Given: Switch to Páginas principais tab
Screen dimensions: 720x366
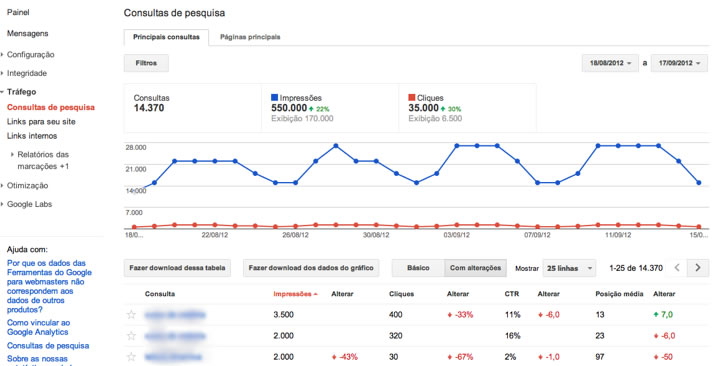Looking at the screenshot, I should coord(250,37).
